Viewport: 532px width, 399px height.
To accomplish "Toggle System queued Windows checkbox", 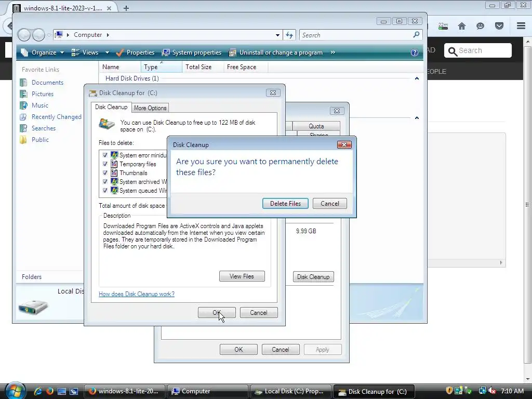I will pyautogui.click(x=105, y=190).
